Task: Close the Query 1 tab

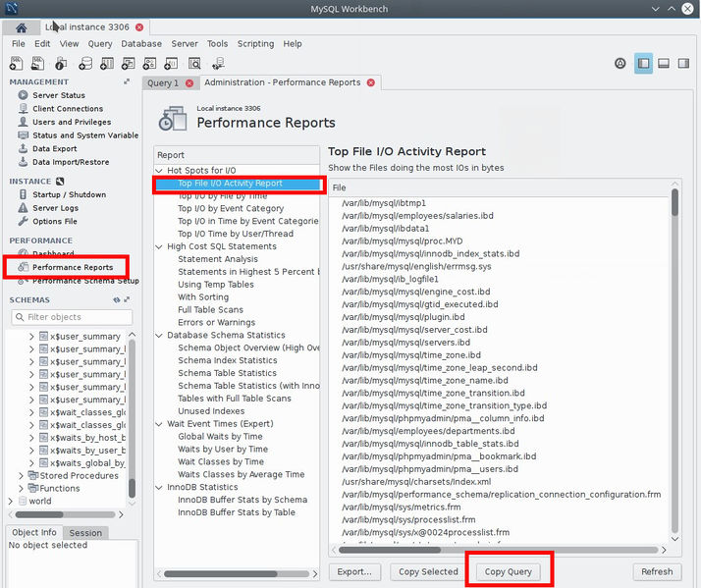Action: click(x=189, y=83)
